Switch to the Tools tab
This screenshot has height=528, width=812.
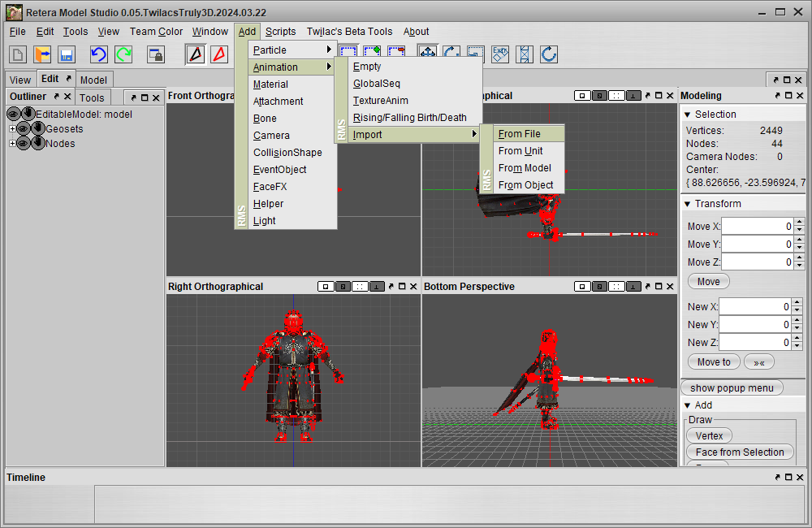tap(92, 98)
